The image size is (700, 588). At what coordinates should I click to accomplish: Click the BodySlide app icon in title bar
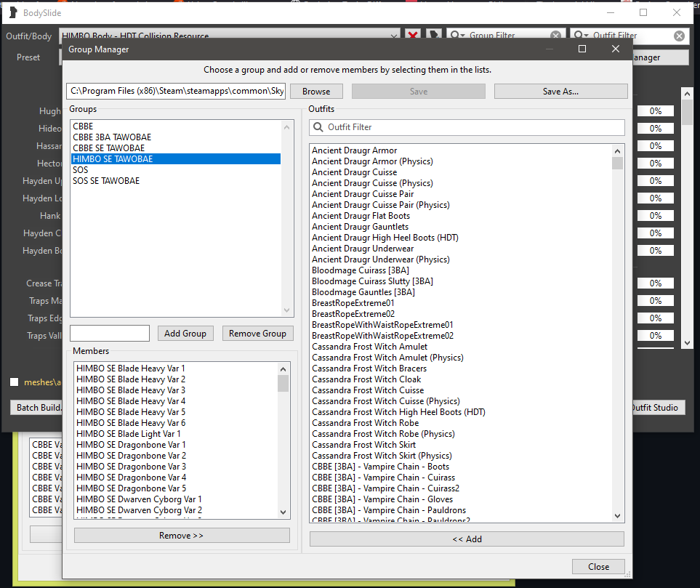pos(13,12)
